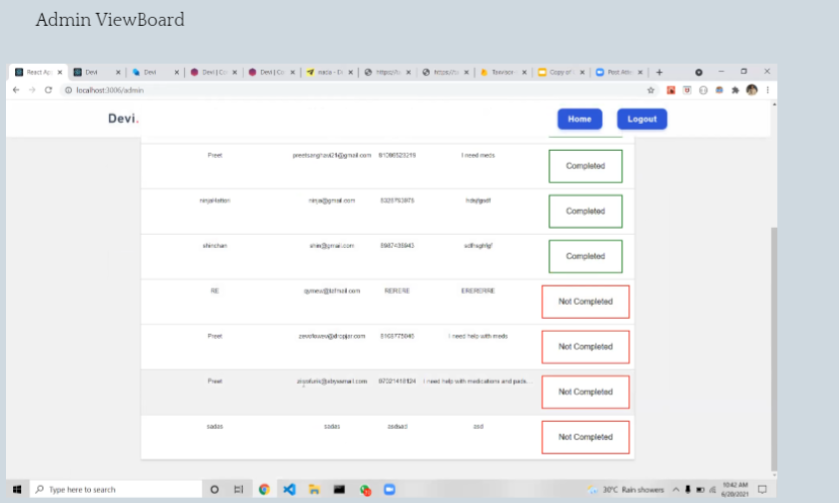The width and height of the screenshot is (839, 503).
Task: Click the 'sadas' name cell
Action: click(215, 426)
